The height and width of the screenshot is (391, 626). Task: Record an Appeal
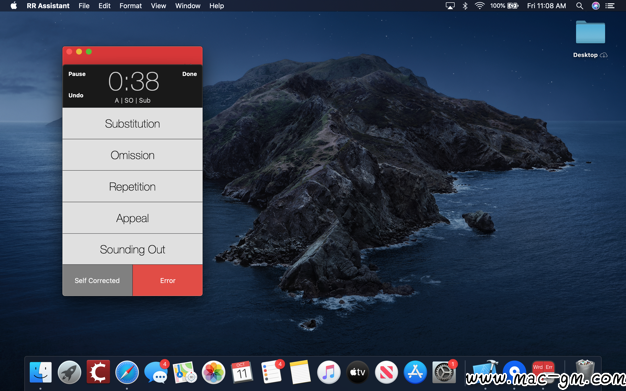point(132,218)
